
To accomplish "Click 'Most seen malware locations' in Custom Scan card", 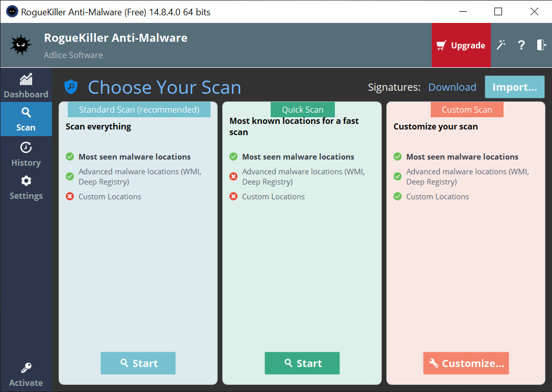I will click(x=462, y=156).
